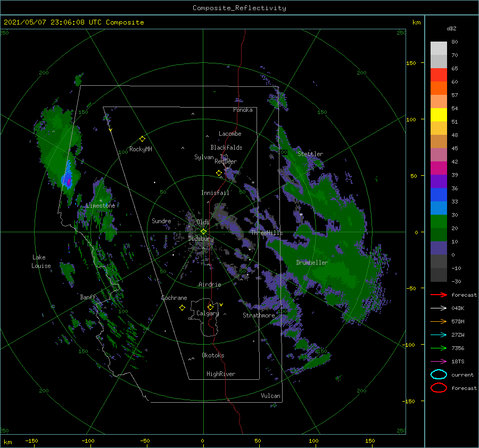Pick the purple 36-39 dBZ swatch
This screenshot has height=448, width=479.
tap(439, 182)
